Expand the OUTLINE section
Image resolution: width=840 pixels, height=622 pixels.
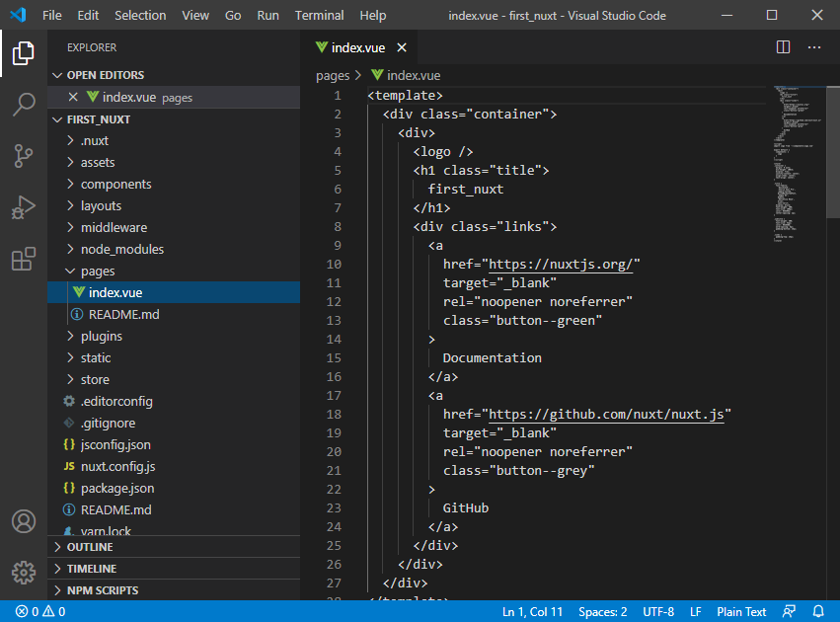coord(89,547)
